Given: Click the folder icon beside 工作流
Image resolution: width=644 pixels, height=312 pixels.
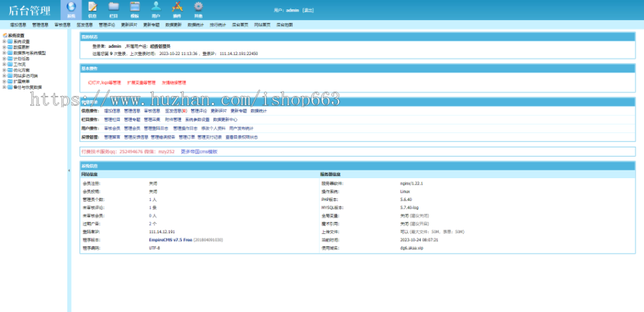Looking at the screenshot, I should 10,64.
